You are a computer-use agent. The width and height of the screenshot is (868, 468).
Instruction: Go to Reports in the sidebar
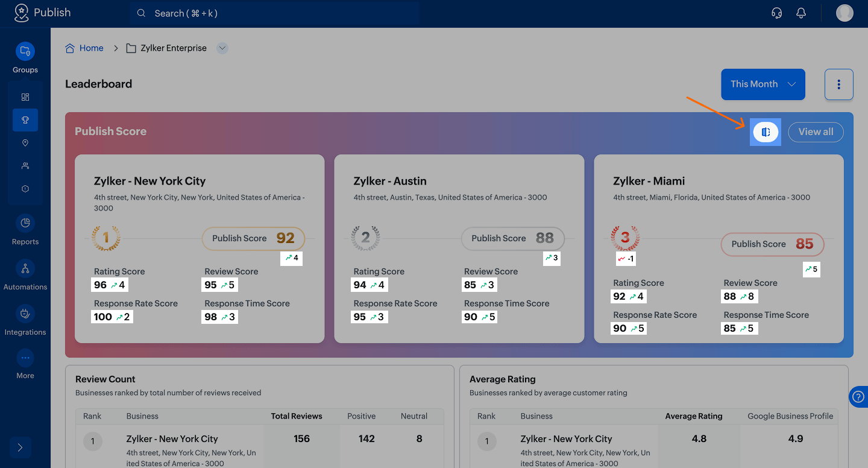tap(25, 230)
